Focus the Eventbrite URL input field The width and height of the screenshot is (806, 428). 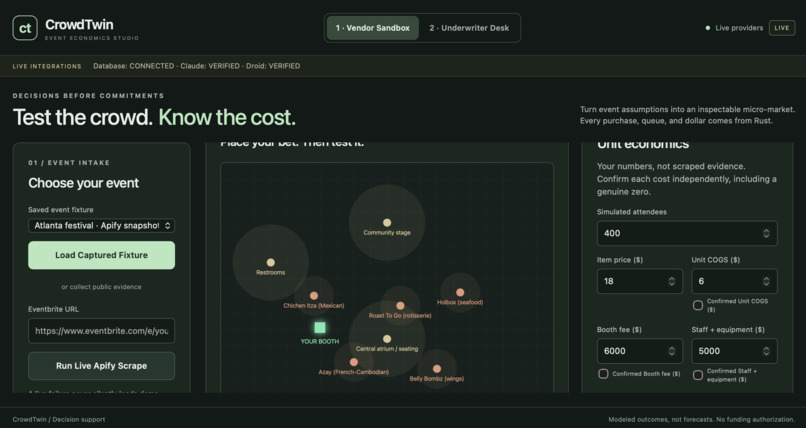[x=101, y=331]
